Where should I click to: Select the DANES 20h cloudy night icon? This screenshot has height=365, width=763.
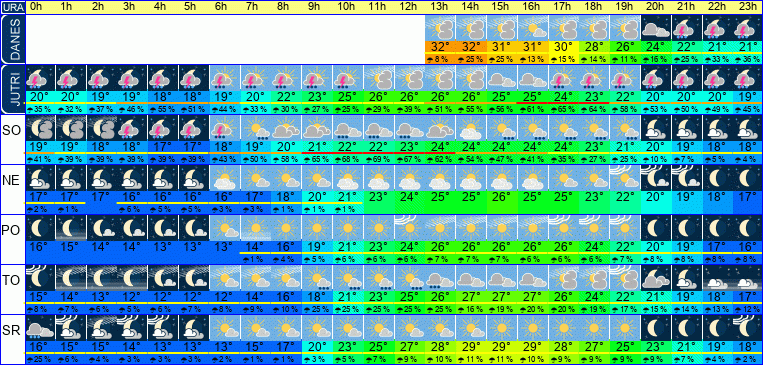click(x=656, y=28)
